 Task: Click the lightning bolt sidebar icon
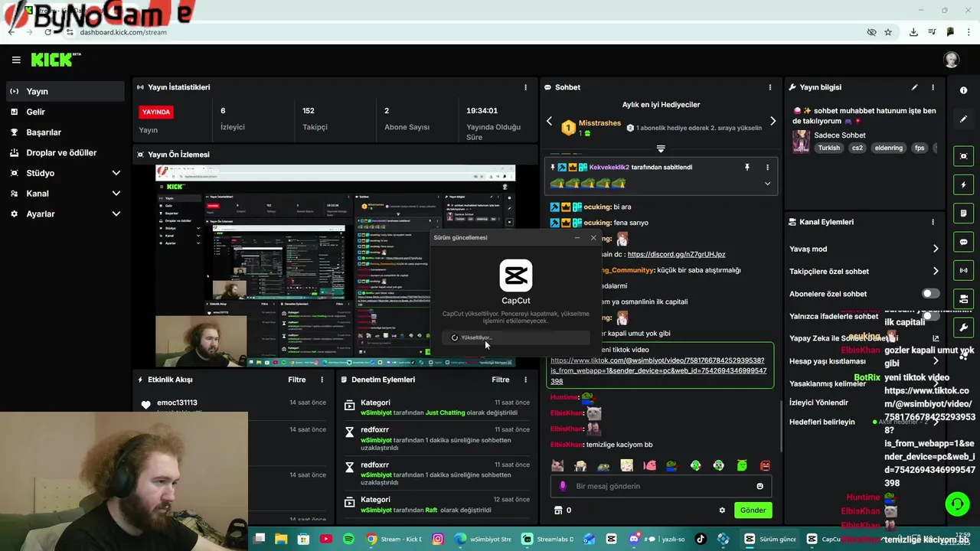click(963, 184)
